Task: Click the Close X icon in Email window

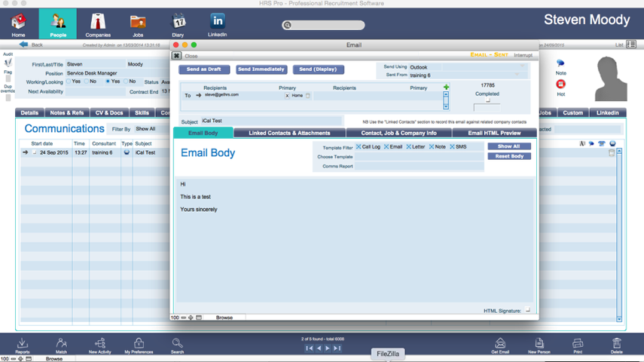Action: (176, 56)
